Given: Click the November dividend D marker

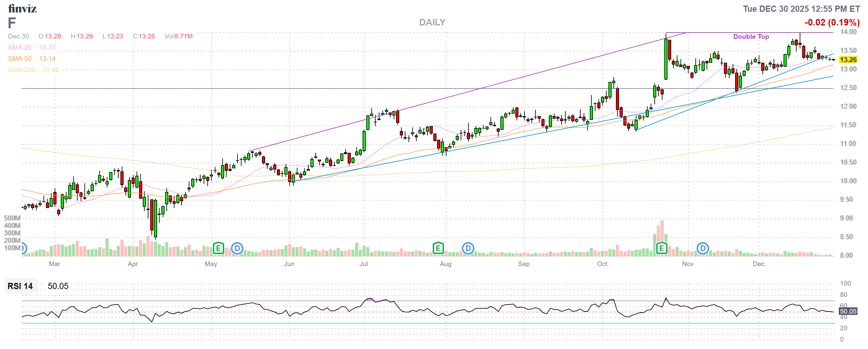Looking at the screenshot, I should pos(703,249).
